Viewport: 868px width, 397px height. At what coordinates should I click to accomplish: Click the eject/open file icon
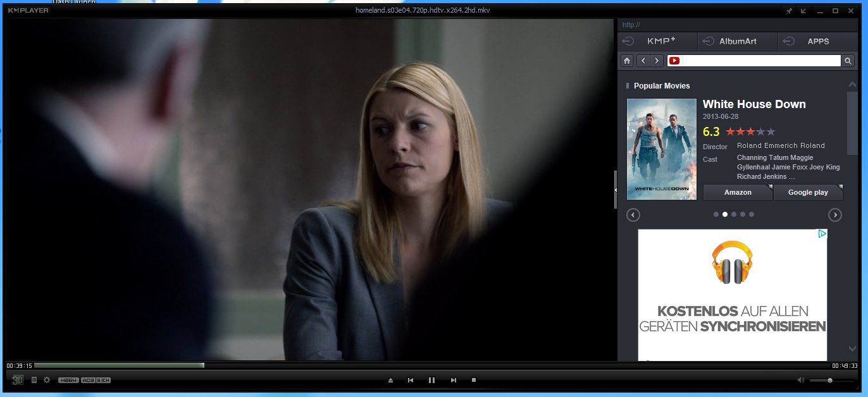(390, 380)
